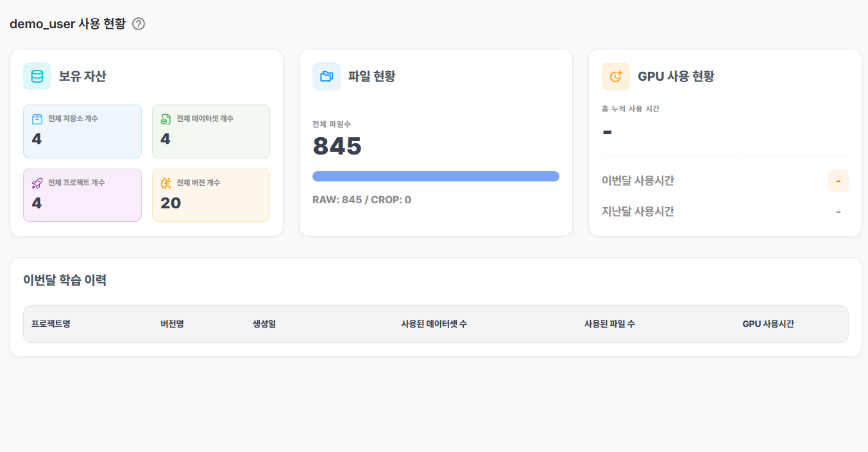Viewport: 868px width, 452px height.
Task: Click the 845 total file count
Action: [x=337, y=146]
